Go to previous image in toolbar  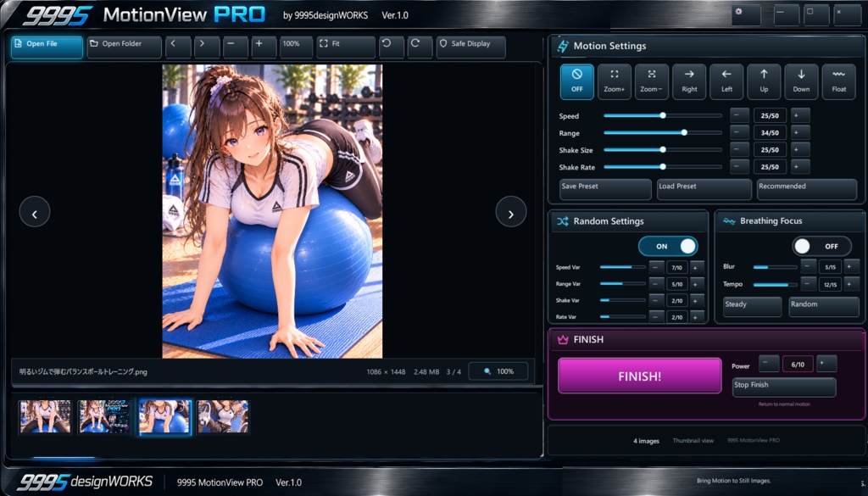pos(178,47)
